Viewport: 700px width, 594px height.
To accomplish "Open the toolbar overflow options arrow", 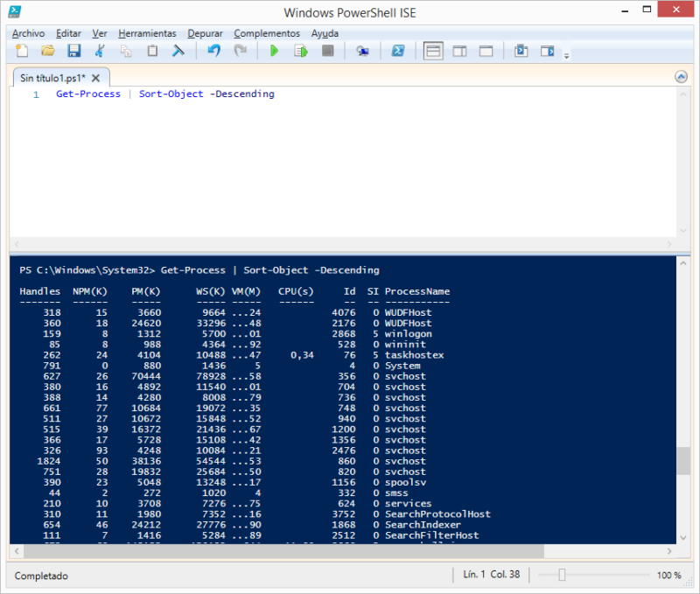I will 567,56.
